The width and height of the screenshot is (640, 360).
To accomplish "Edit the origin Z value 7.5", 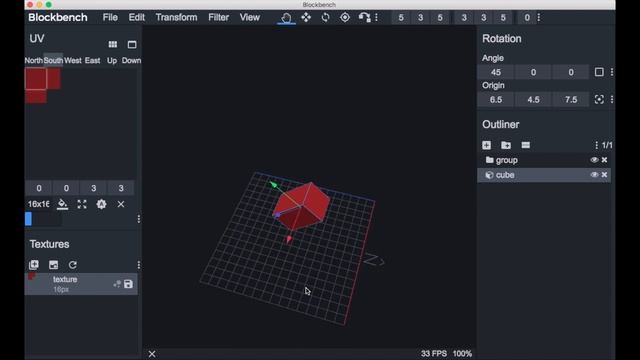I will click(x=571, y=100).
